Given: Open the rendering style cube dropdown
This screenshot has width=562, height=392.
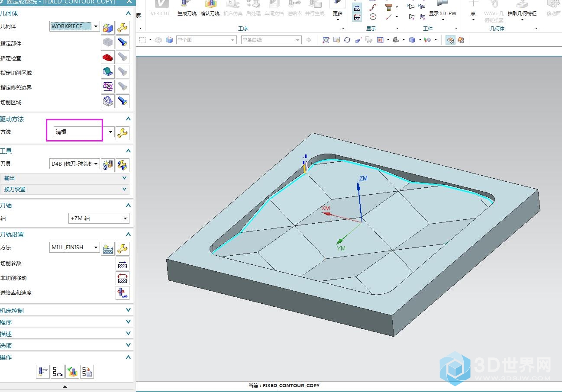Looking at the screenshot, I should (420, 40).
